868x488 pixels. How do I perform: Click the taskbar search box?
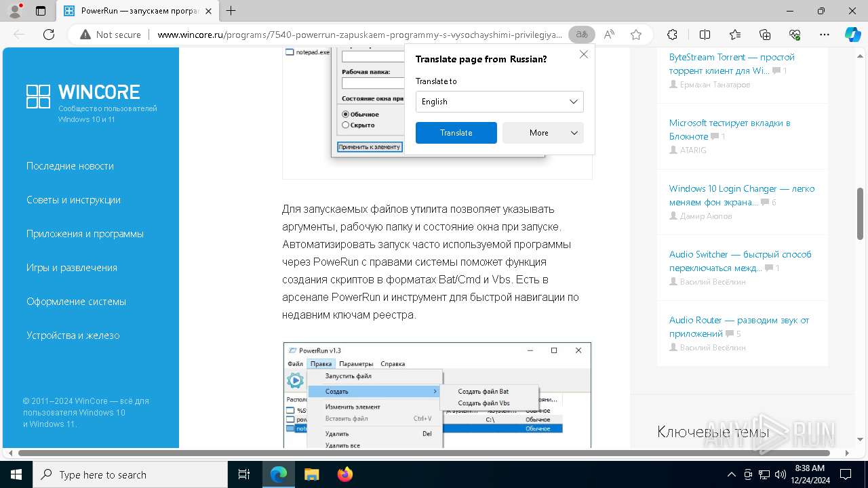coord(130,474)
